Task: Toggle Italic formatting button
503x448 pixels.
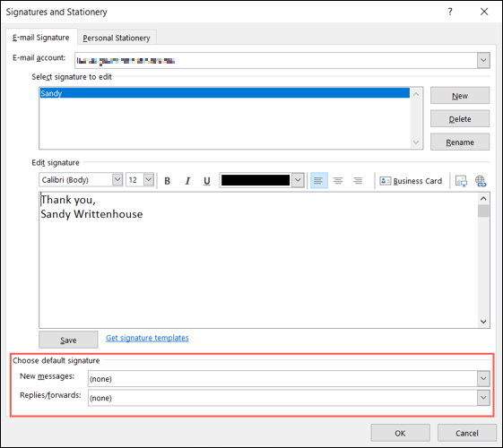Action: click(187, 181)
